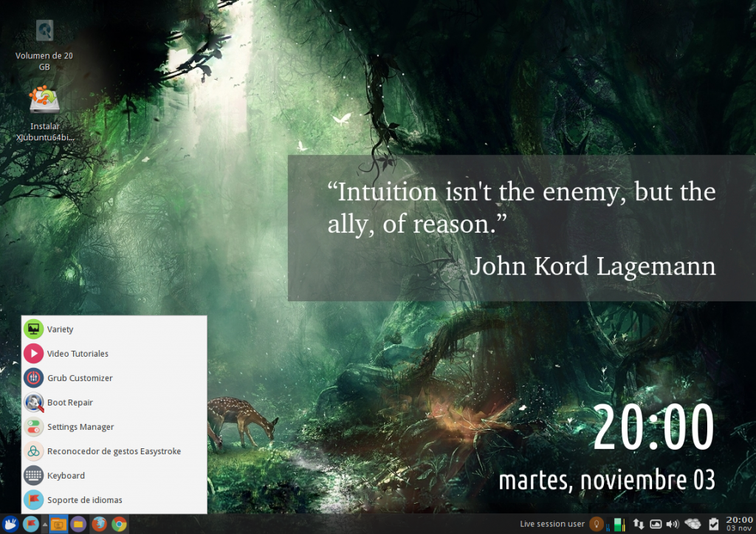Show desktop via orange folder-monitor taskbar button
The image size is (756, 534).
coord(58,524)
